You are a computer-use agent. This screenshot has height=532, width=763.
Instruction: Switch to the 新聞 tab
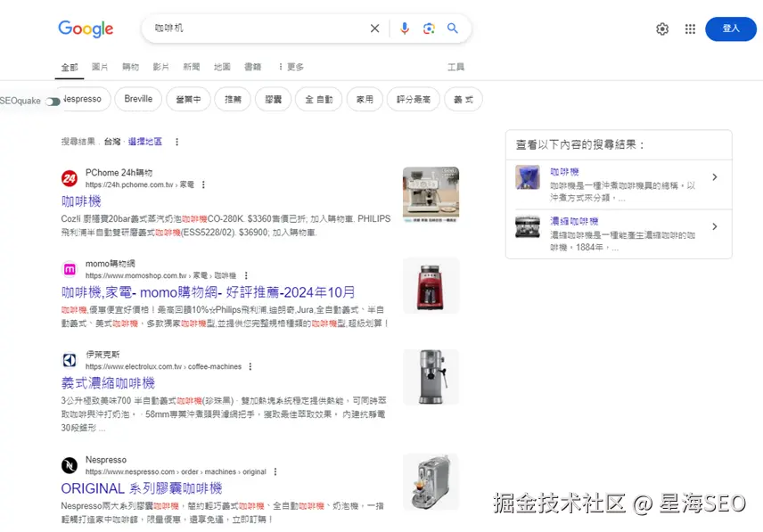pos(192,67)
